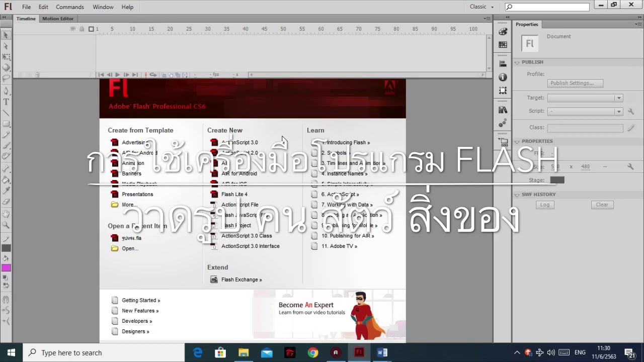Open the File menu
The height and width of the screenshot is (362, 644).
point(26,7)
